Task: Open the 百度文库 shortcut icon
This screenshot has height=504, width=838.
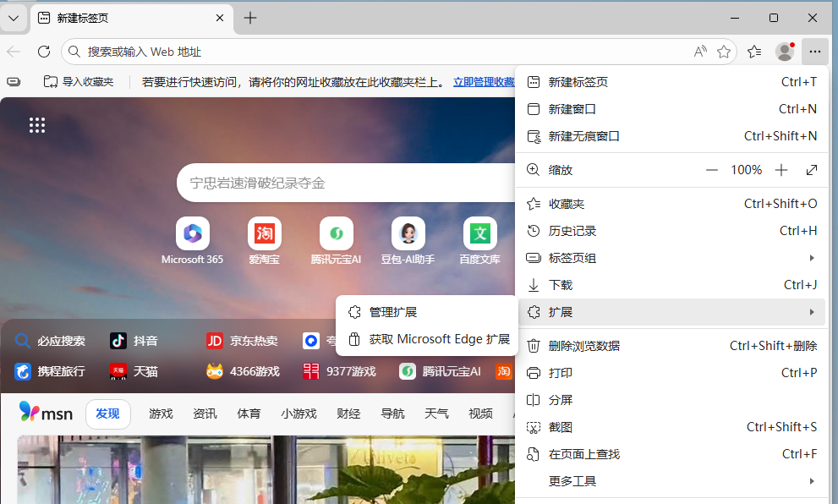Action: 479,233
